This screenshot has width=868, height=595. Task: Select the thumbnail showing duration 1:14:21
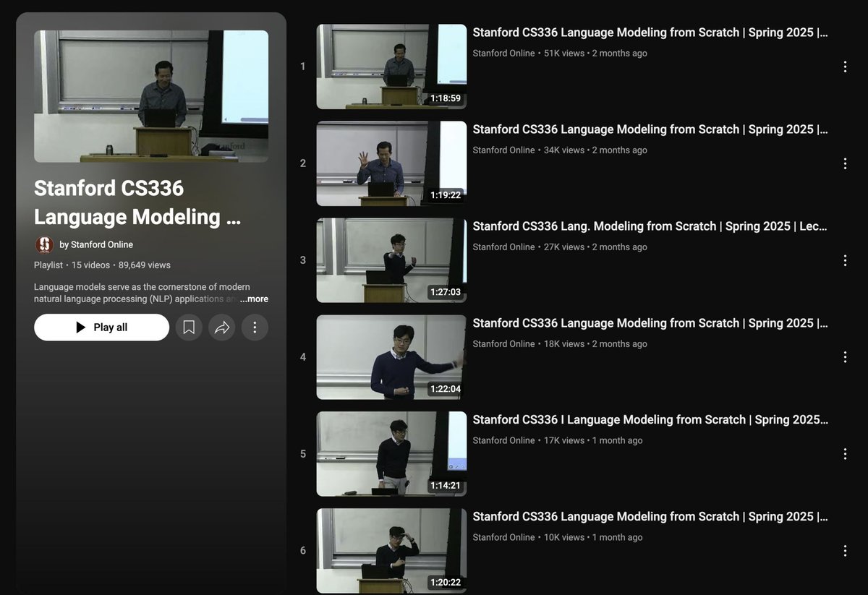(391, 453)
